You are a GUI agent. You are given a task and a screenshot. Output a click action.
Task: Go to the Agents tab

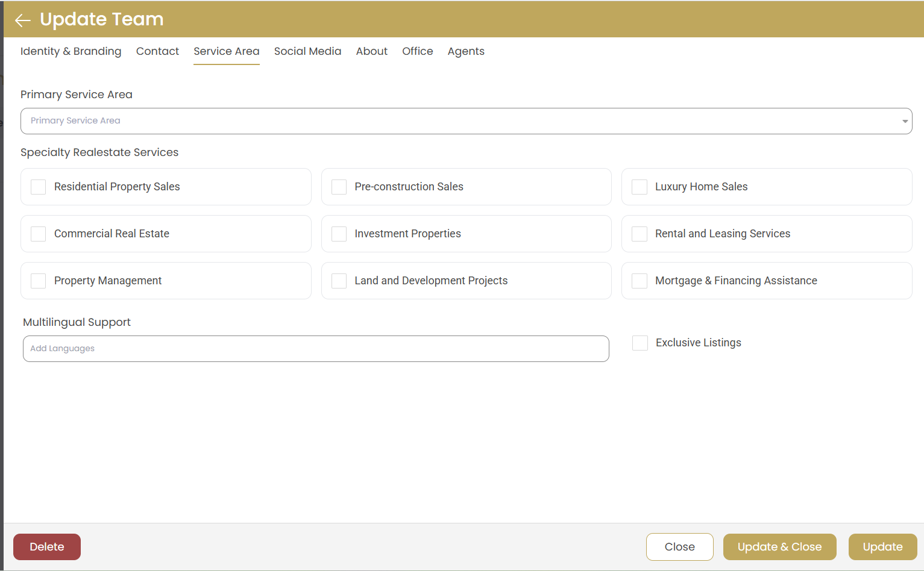(465, 51)
